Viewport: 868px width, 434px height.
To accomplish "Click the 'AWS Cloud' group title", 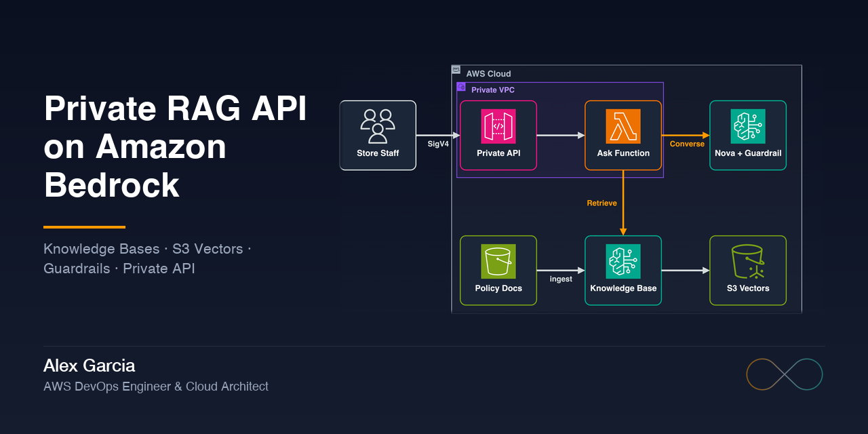I will point(488,74).
